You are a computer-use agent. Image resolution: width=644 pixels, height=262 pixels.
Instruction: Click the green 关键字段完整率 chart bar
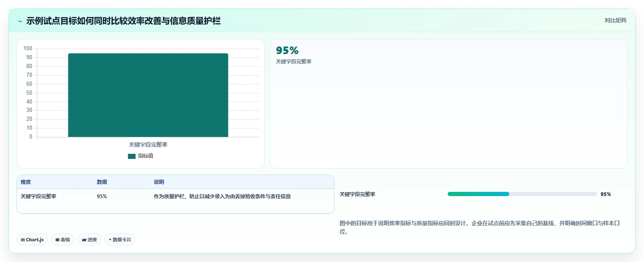click(x=148, y=95)
